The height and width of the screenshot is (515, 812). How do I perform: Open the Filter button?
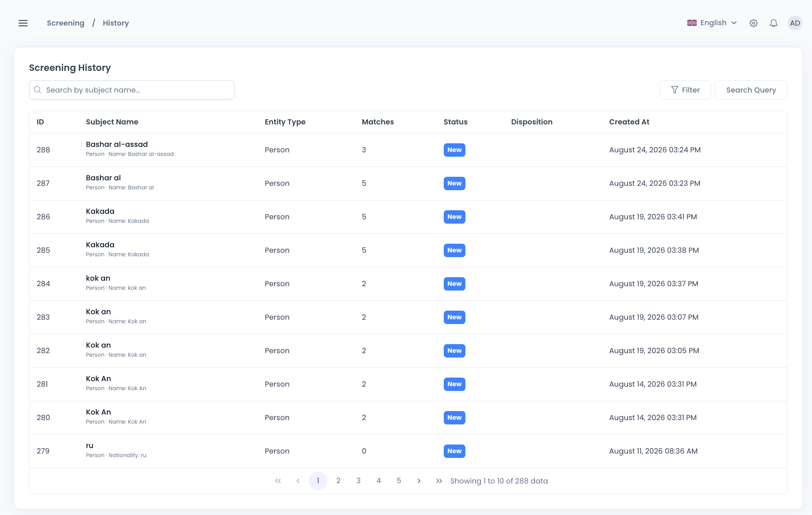point(685,90)
